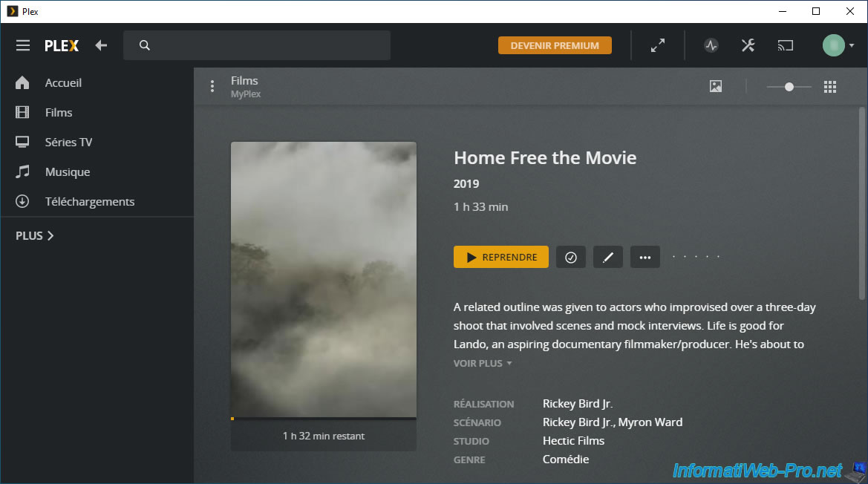Toggle the mark as watched checkmark
This screenshot has width=868, height=484.
[x=571, y=257]
